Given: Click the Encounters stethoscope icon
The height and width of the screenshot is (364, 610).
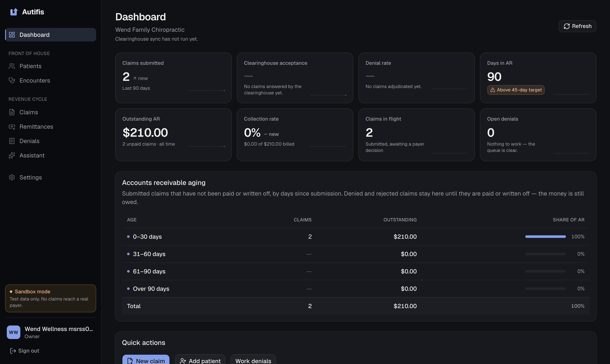Looking at the screenshot, I should pyautogui.click(x=12, y=80).
